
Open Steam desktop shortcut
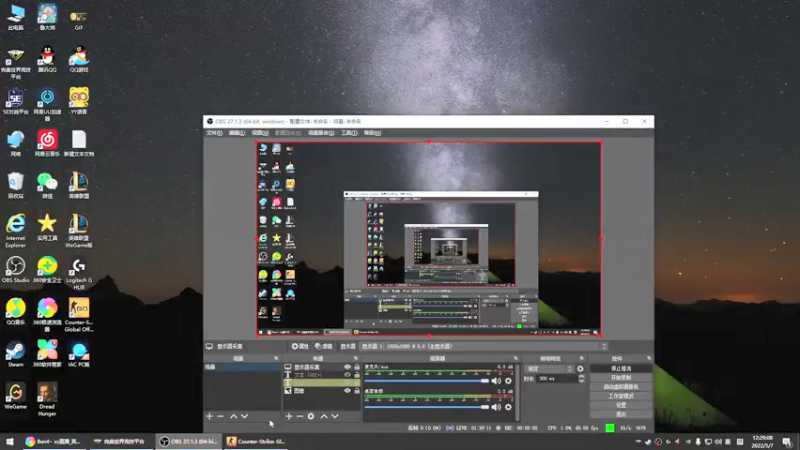click(x=15, y=354)
